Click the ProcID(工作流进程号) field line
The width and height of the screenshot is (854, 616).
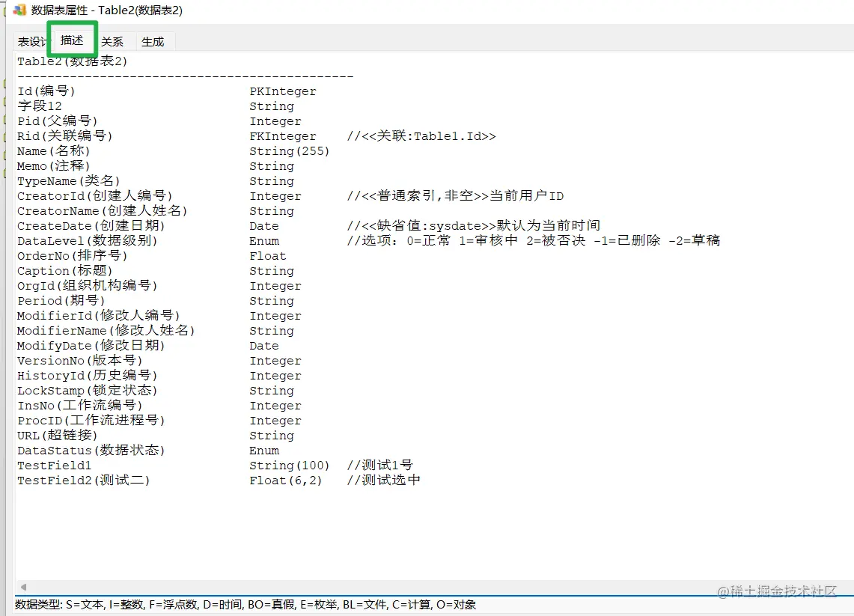pyautogui.click(x=91, y=421)
